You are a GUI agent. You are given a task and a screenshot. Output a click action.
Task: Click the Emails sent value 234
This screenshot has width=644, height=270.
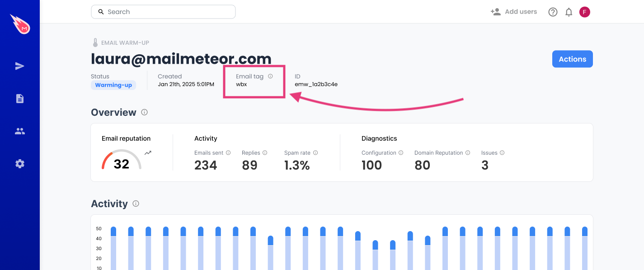[x=206, y=166]
